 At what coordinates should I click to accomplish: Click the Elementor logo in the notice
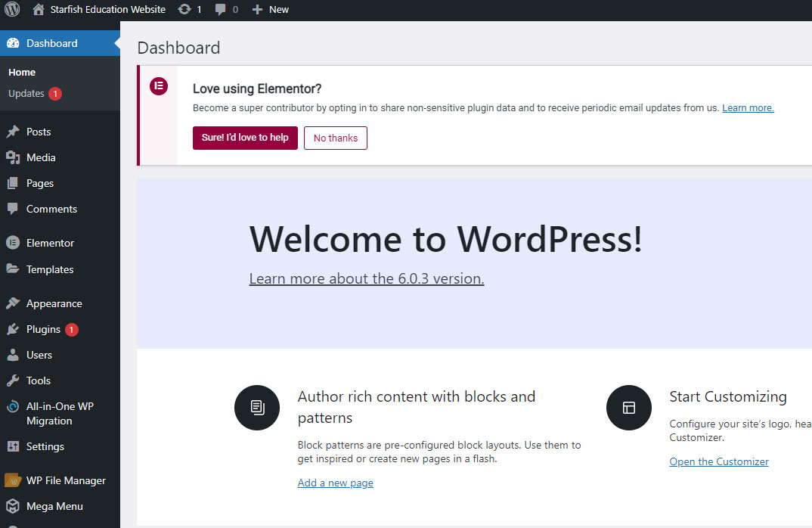click(x=158, y=85)
